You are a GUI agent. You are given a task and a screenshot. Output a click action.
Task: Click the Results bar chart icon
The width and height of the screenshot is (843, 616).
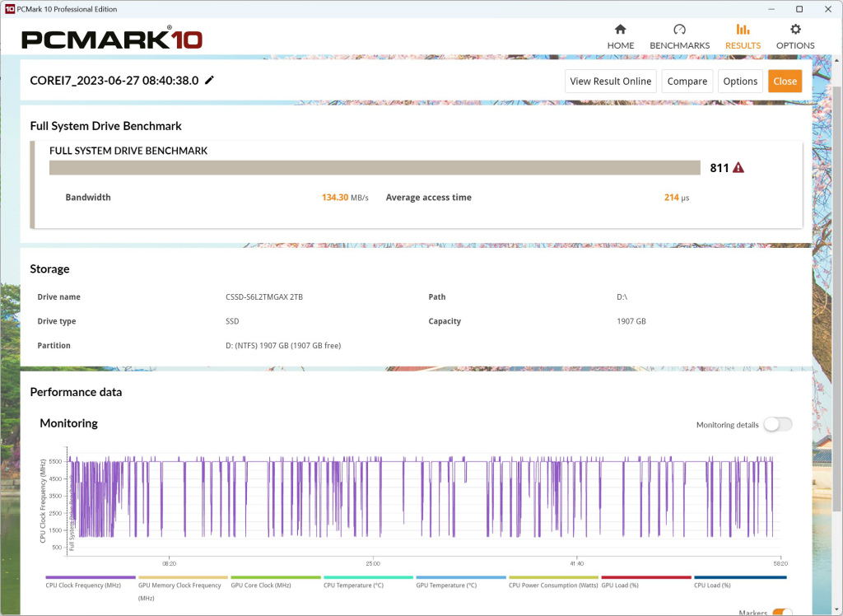pos(743,29)
